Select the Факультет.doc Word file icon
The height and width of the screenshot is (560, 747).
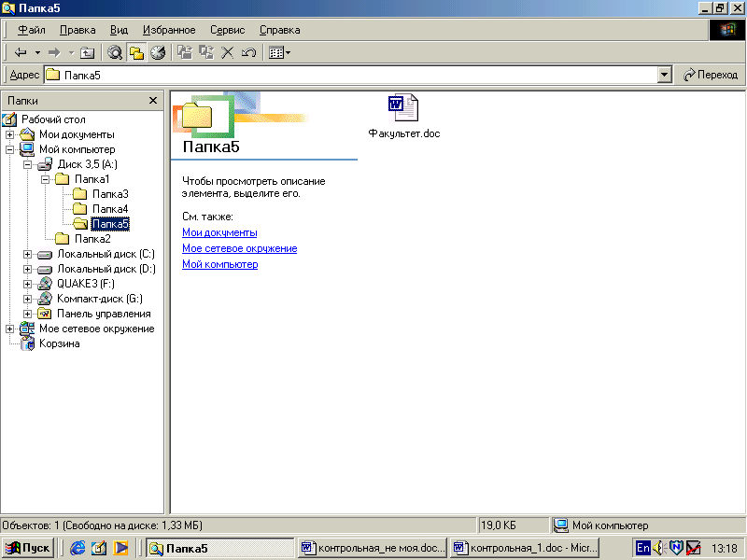coord(403,107)
